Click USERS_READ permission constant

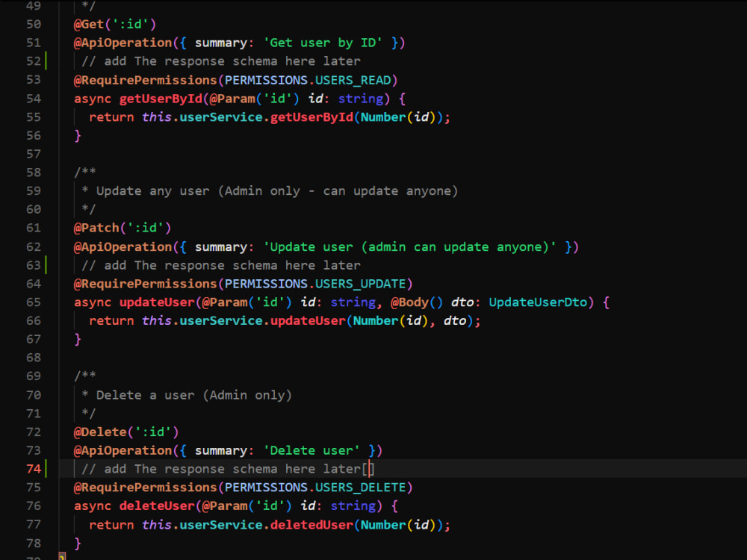[x=353, y=80]
